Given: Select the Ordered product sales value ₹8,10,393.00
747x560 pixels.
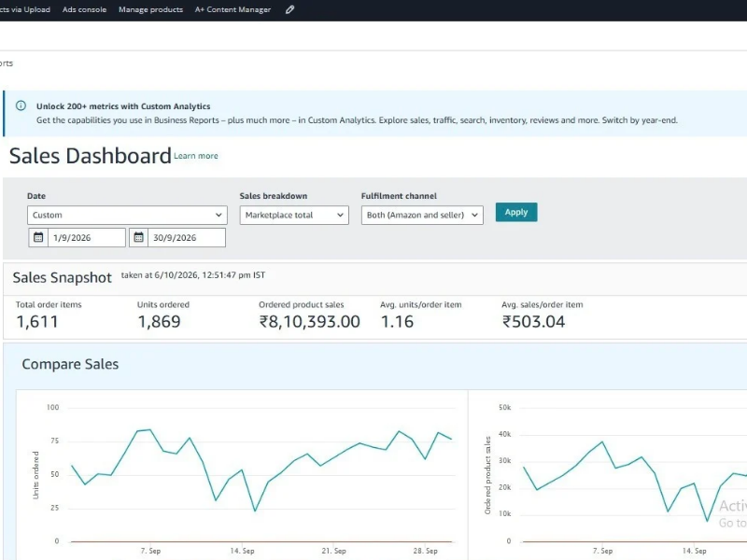Looking at the screenshot, I should tap(310, 322).
